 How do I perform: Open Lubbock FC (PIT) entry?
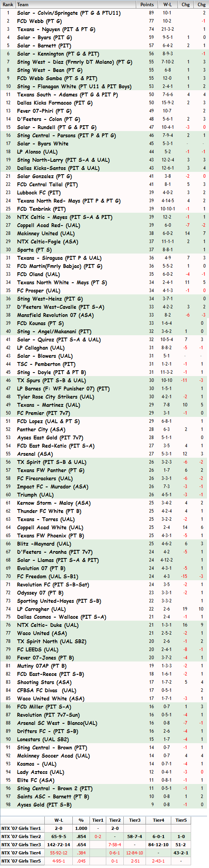click(x=39, y=192)
